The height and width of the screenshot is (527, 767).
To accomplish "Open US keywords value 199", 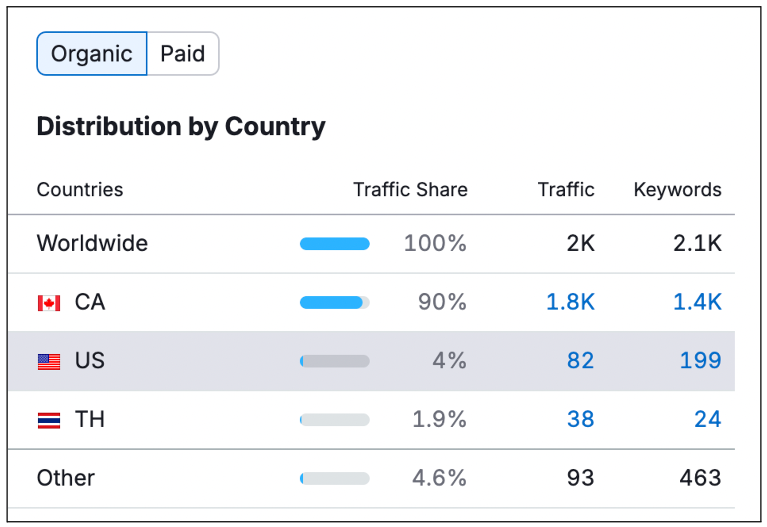I will (x=700, y=361).
